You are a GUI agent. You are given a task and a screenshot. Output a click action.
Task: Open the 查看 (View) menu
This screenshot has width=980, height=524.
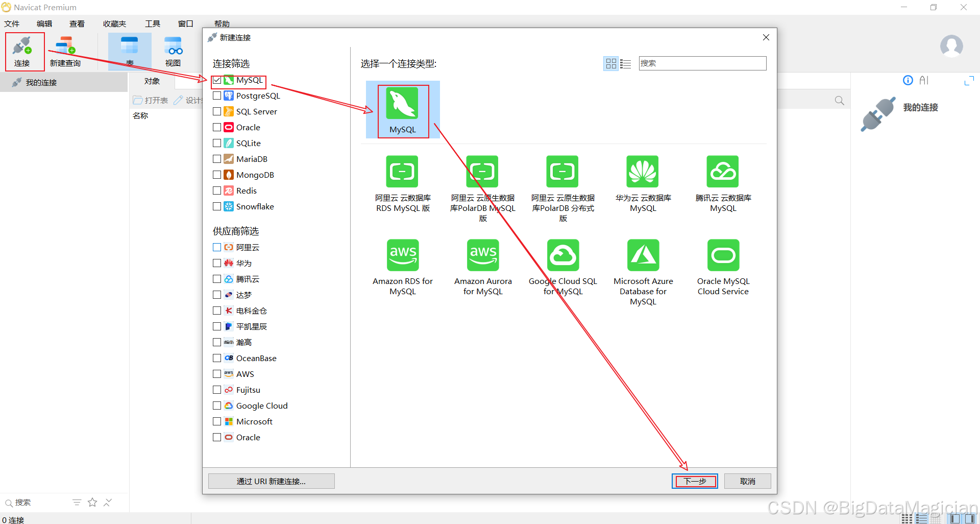click(77, 23)
